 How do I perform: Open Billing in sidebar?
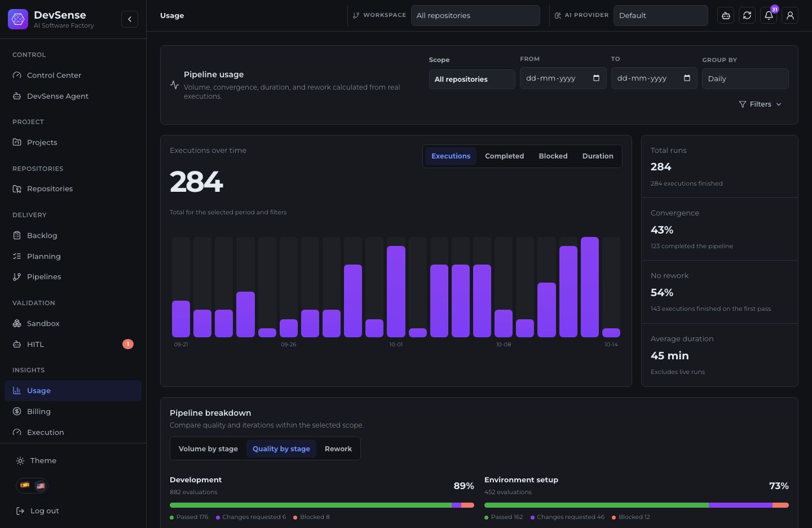(x=73, y=411)
